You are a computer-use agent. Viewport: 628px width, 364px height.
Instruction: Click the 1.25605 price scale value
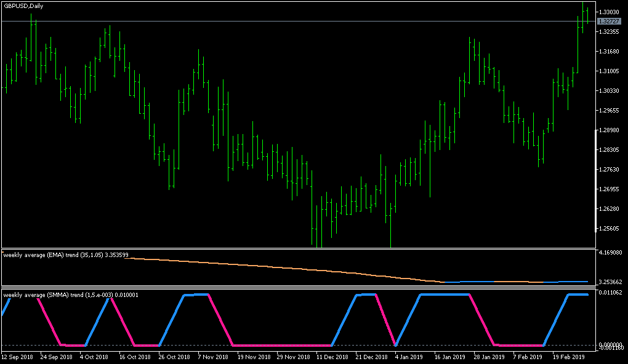[610, 229]
